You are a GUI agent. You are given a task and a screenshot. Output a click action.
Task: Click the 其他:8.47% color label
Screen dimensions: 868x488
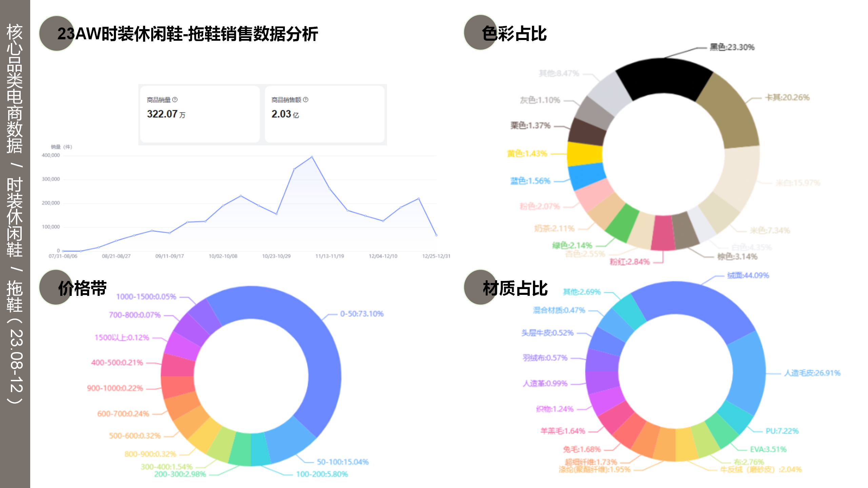point(559,74)
